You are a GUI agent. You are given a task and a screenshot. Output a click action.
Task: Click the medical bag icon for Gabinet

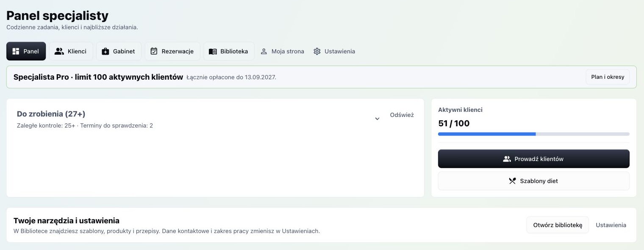coord(105,51)
